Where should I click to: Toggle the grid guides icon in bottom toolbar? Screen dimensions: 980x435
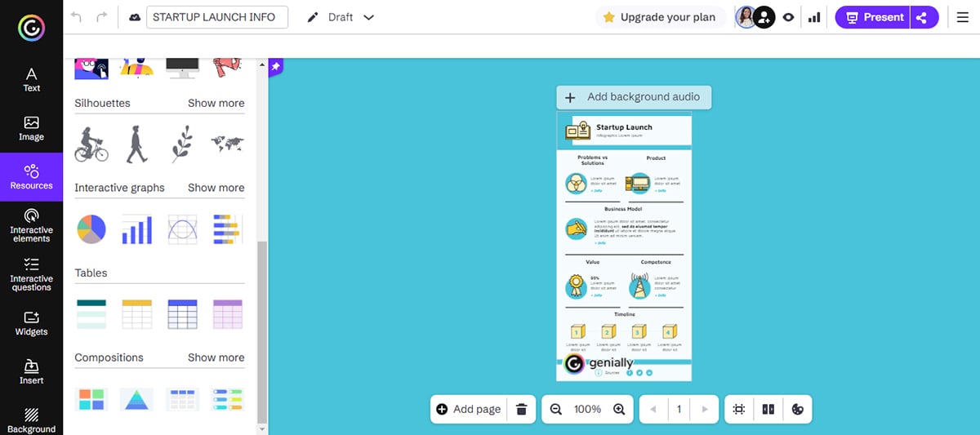click(739, 409)
